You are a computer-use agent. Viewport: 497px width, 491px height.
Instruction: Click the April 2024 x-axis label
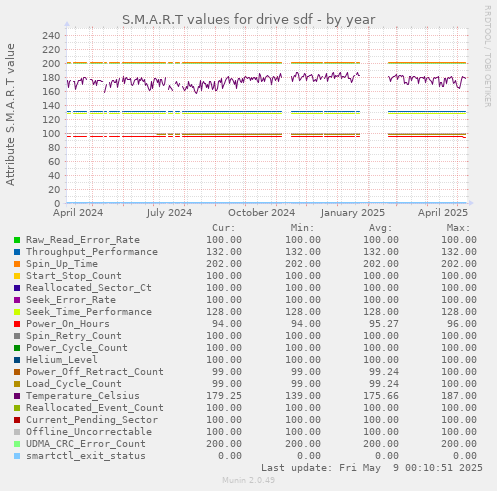pos(78,213)
